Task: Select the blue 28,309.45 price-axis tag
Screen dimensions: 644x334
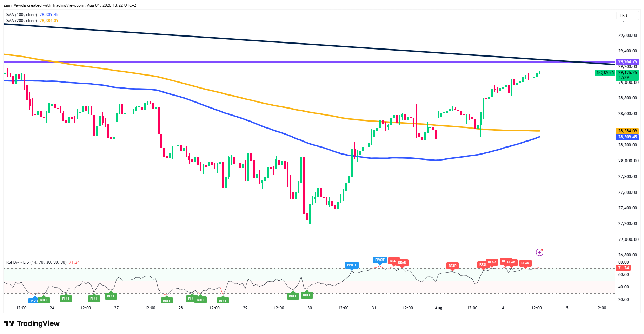Action: [627, 137]
